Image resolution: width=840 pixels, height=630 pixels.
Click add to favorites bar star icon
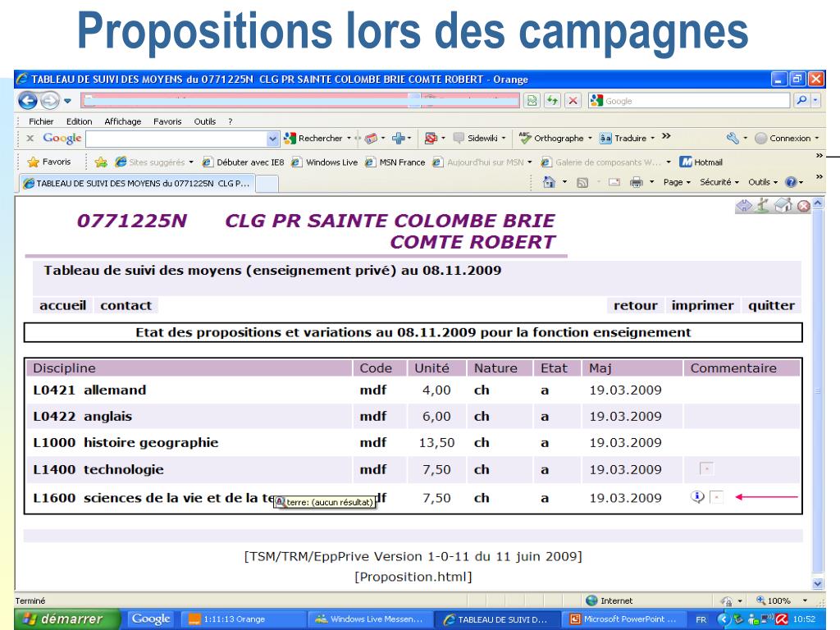tap(101, 162)
